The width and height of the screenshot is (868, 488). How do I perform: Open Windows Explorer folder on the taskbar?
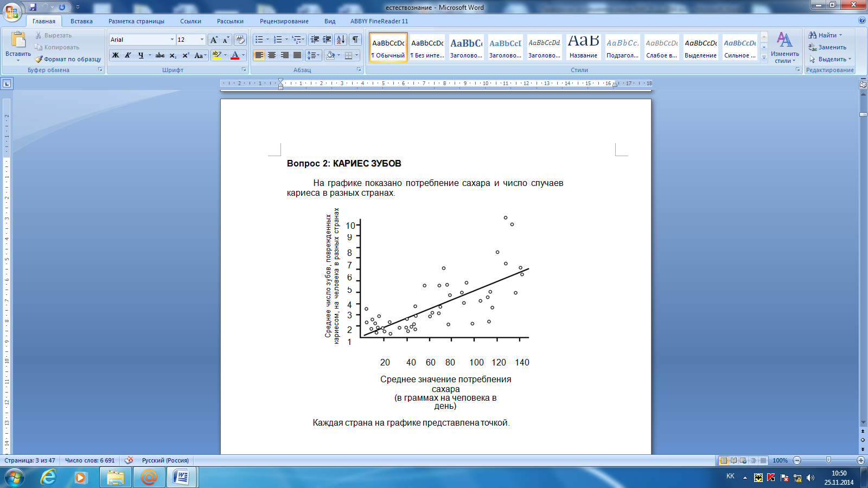[115, 477]
